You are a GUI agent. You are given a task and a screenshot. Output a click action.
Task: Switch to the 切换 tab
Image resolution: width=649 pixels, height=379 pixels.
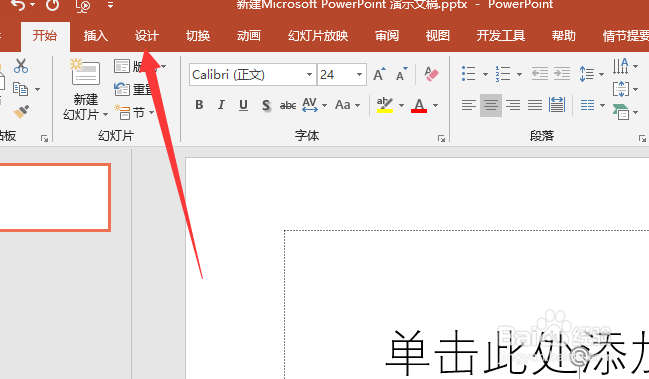[x=198, y=36]
